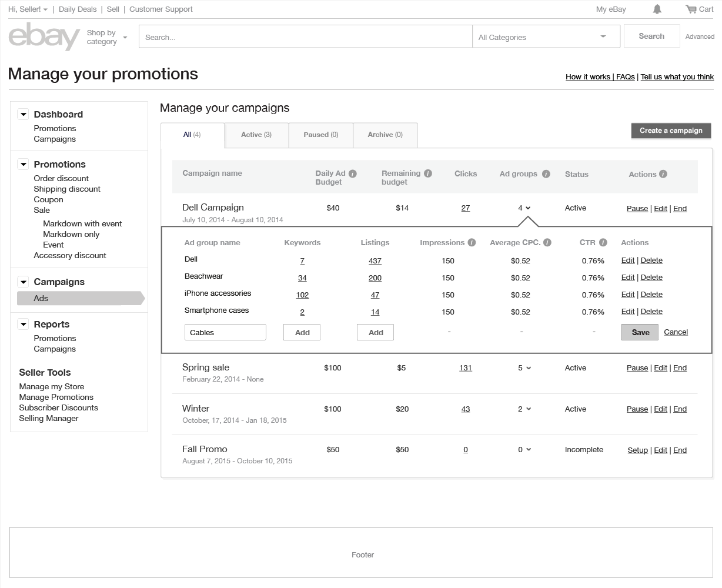Collapse the Dashboard sidebar section
The width and height of the screenshot is (722, 588).
pos(24,115)
